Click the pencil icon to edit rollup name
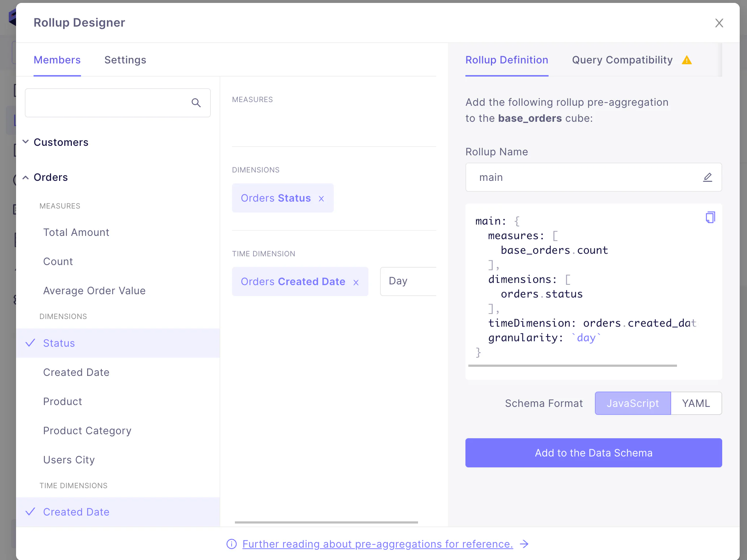This screenshot has width=747, height=560. coord(707,177)
